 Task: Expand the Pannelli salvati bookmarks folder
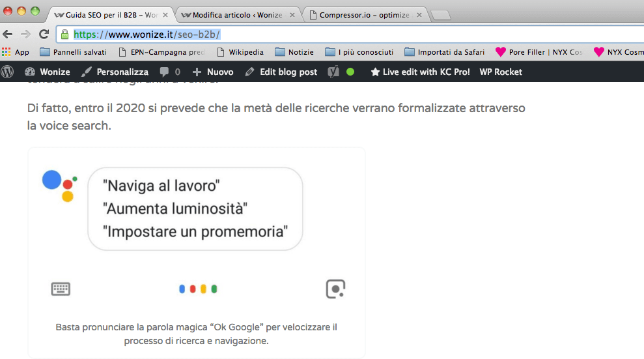click(73, 52)
